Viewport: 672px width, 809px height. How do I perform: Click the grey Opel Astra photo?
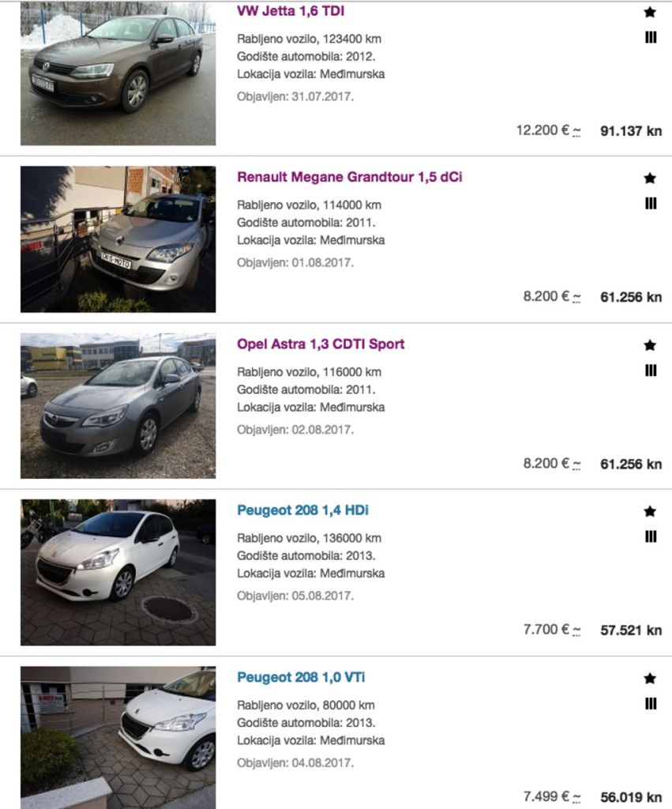118,405
